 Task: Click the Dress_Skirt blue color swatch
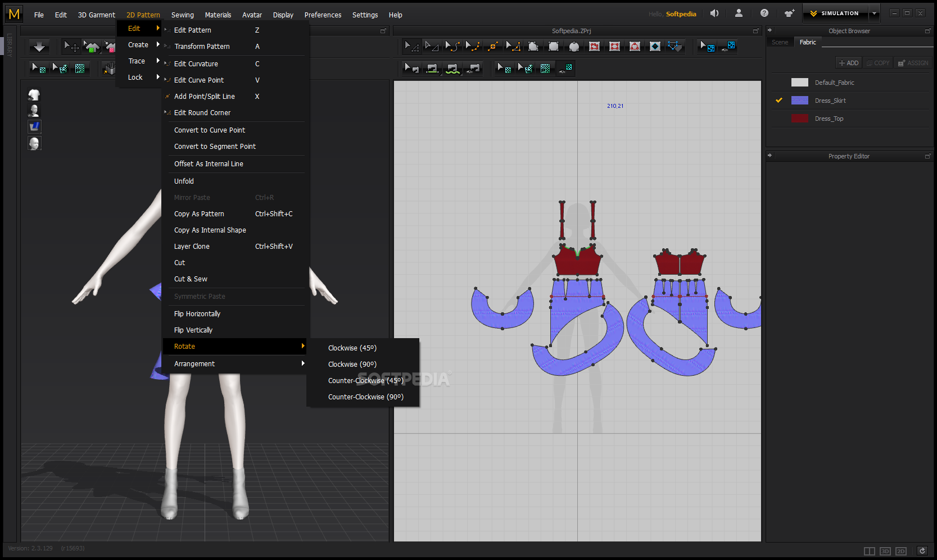pos(799,101)
